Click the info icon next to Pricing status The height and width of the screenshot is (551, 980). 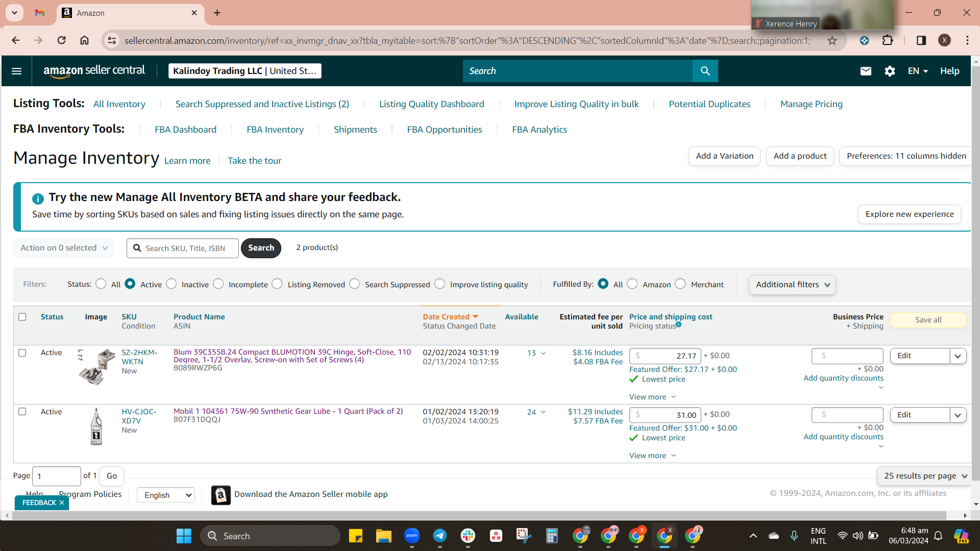tap(678, 324)
